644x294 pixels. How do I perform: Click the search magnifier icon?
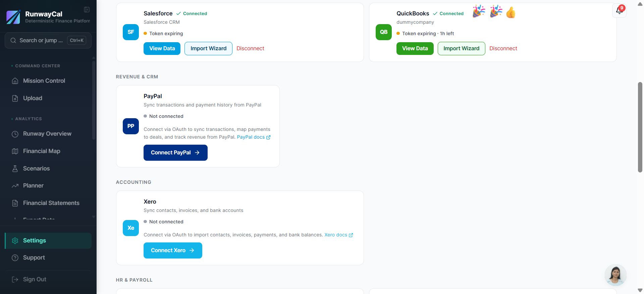point(13,41)
